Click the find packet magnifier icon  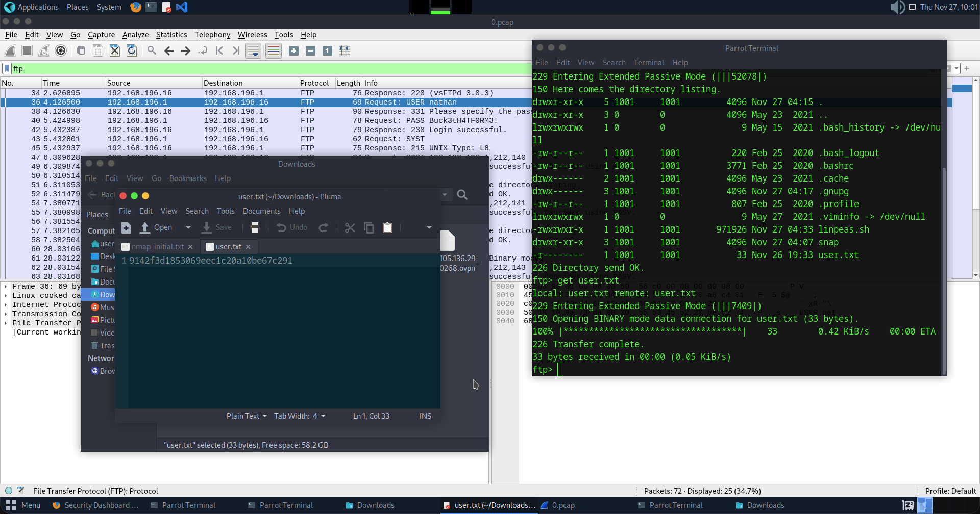152,50
